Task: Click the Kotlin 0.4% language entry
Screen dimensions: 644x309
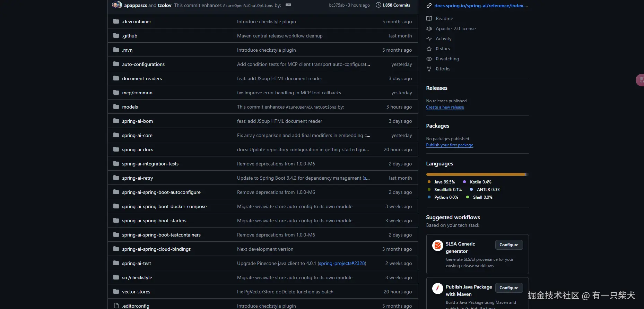Action: [x=477, y=182]
